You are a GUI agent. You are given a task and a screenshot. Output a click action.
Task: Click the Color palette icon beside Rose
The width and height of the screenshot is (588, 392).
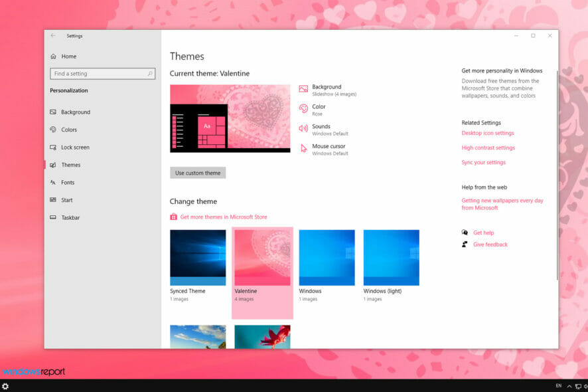pos(303,109)
